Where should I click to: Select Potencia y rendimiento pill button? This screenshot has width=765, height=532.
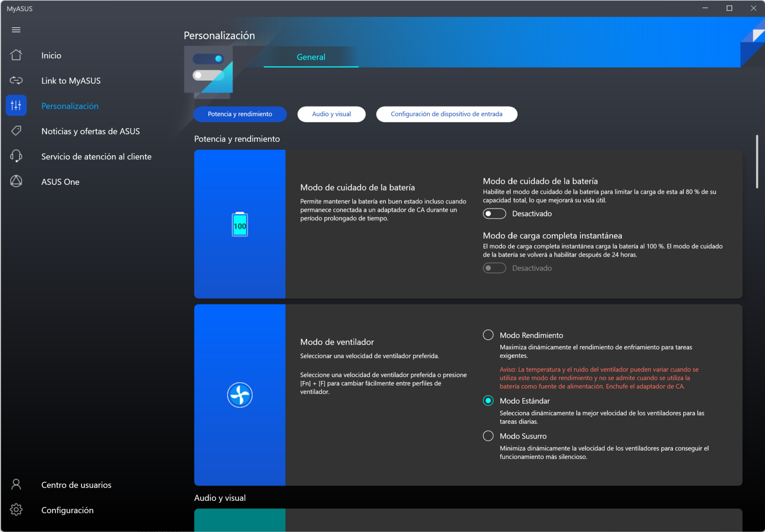[x=240, y=114]
